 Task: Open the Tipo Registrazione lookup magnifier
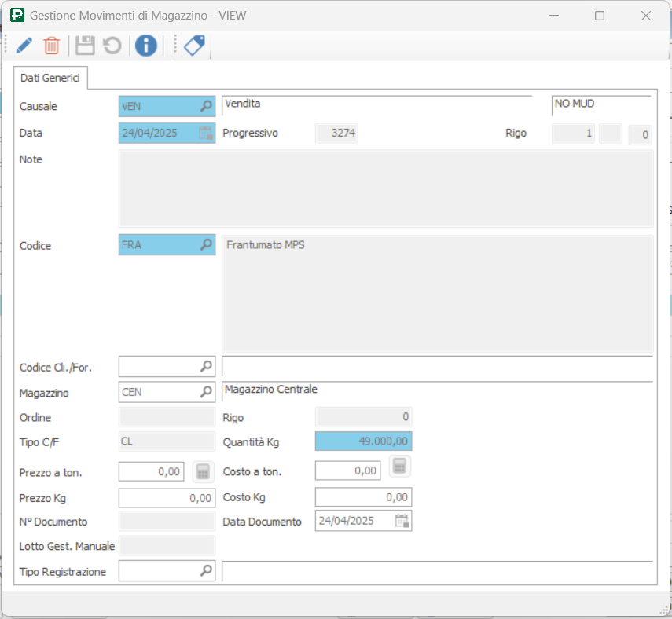(206, 571)
